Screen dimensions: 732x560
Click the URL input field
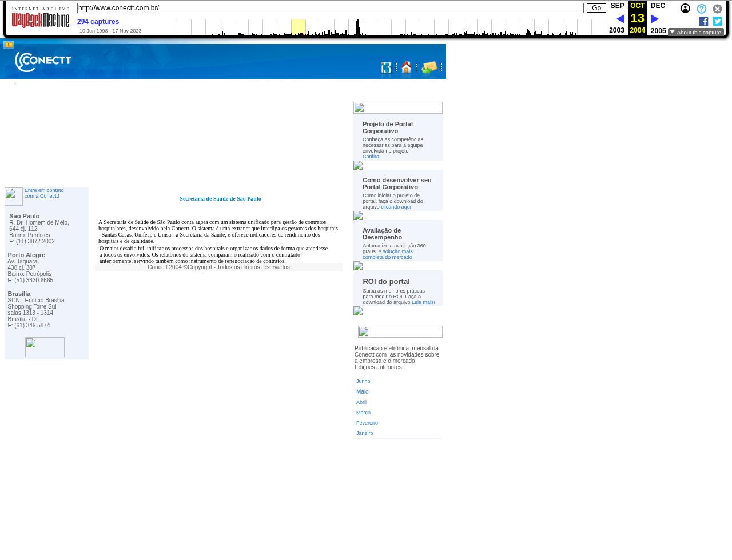click(x=330, y=8)
